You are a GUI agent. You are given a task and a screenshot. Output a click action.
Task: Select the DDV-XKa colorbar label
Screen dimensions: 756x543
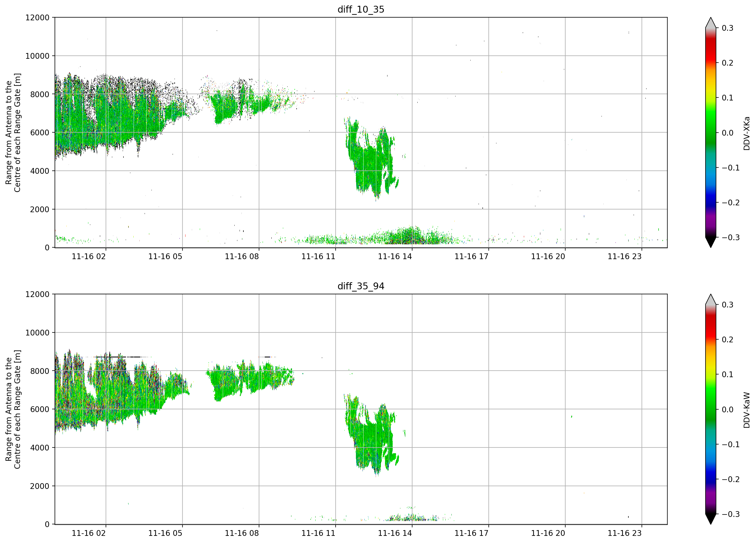pyautogui.click(x=747, y=133)
